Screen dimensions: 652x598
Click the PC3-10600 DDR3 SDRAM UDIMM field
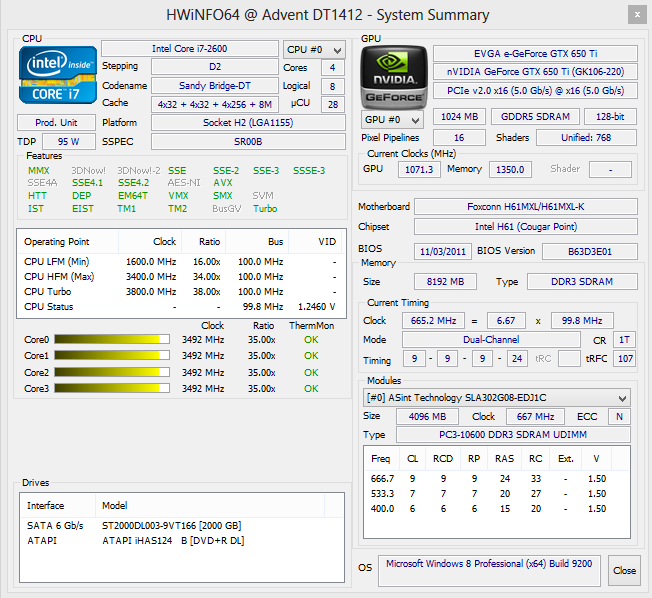pos(513,435)
